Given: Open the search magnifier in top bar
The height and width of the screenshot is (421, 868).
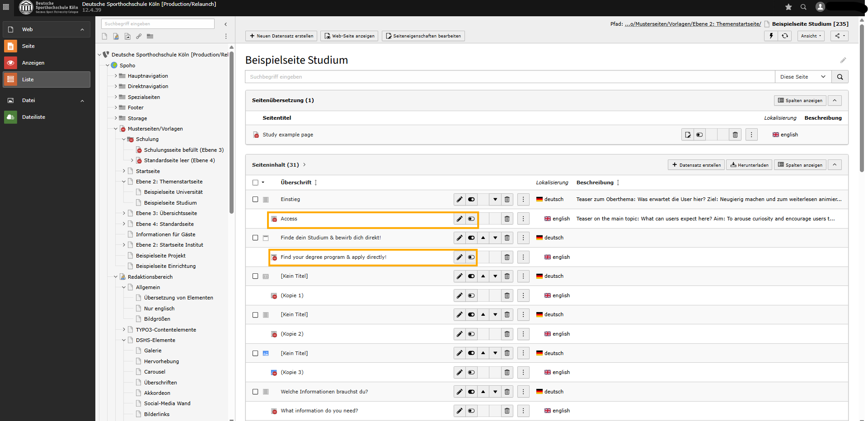Looking at the screenshot, I should click(x=803, y=7).
